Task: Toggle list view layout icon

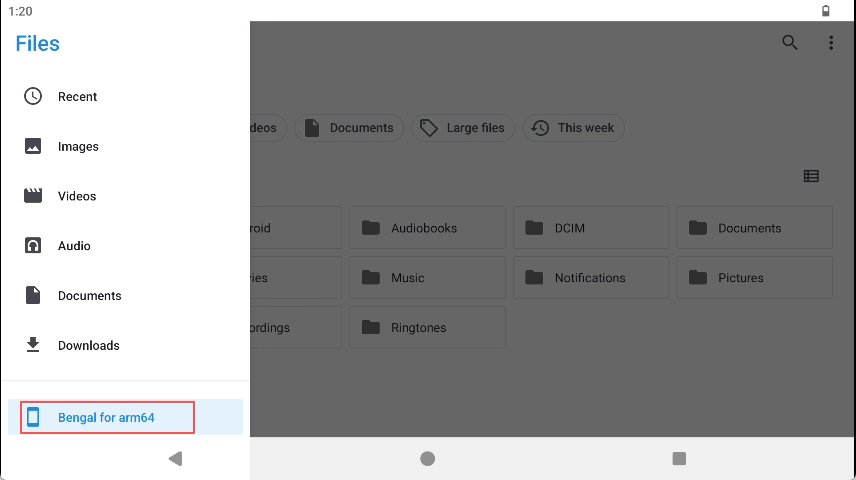Action: coord(811,176)
